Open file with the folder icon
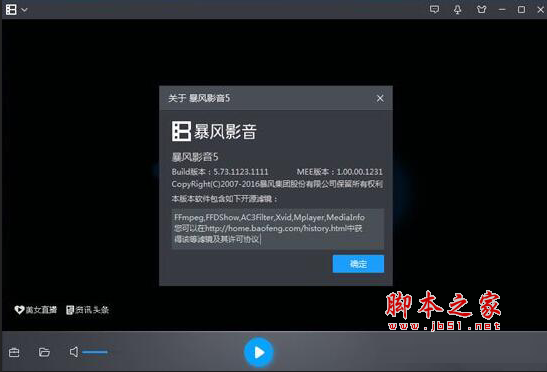 tap(44, 352)
